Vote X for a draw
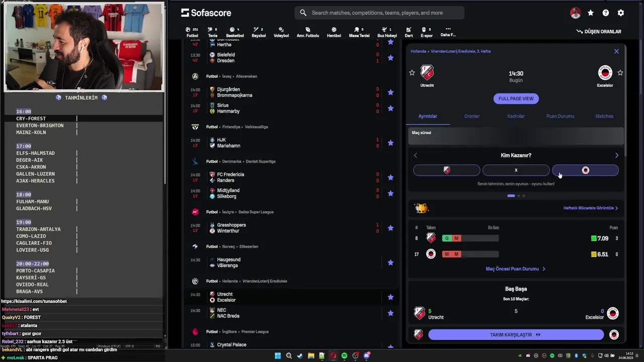 click(516, 170)
